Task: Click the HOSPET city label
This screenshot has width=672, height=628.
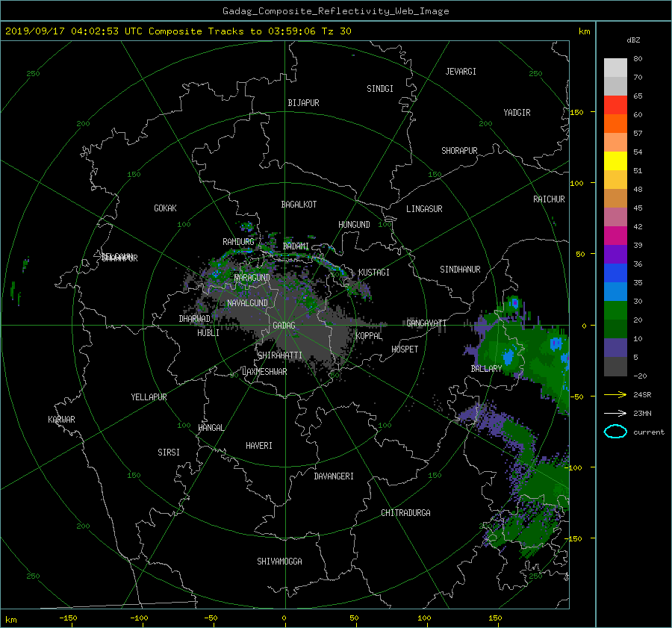Action: tap(405, 349)
